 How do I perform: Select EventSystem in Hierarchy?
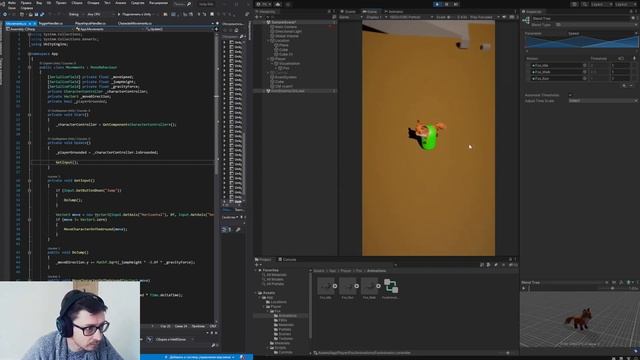285,77
